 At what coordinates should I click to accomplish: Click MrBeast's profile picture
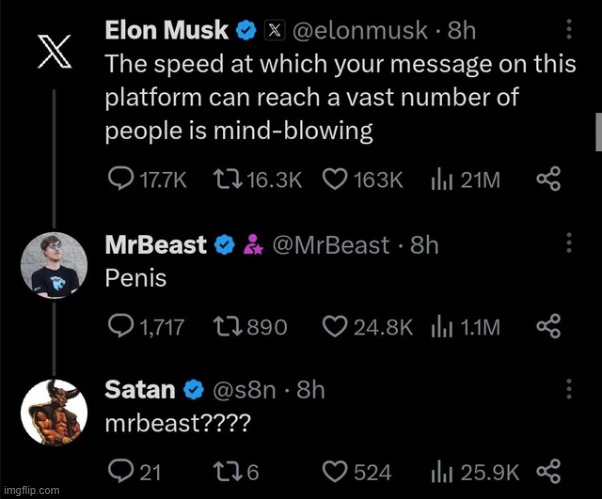coord(48,263)
